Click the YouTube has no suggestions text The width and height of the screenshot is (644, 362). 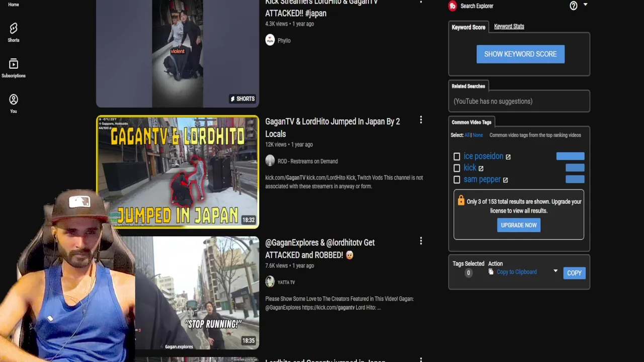coord(493,102)
